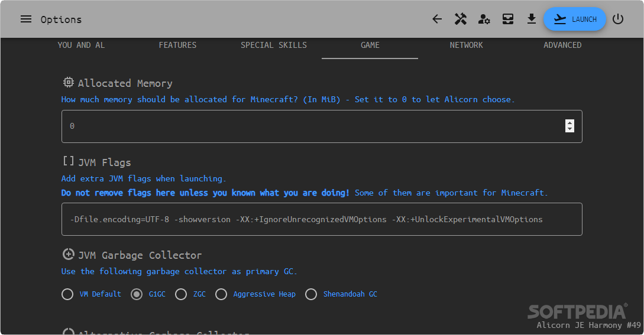Select the G1GC garbage collector

pyautogui.click(x=137, y=294)
